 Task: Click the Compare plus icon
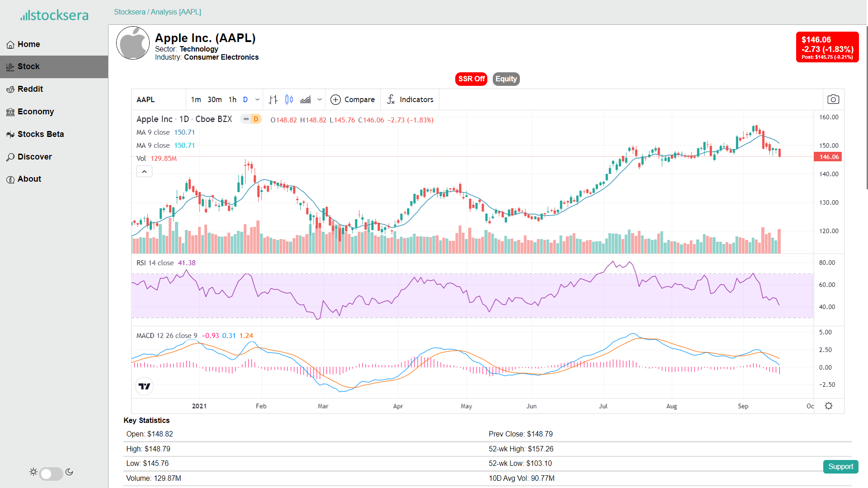[x=335, y=99]
